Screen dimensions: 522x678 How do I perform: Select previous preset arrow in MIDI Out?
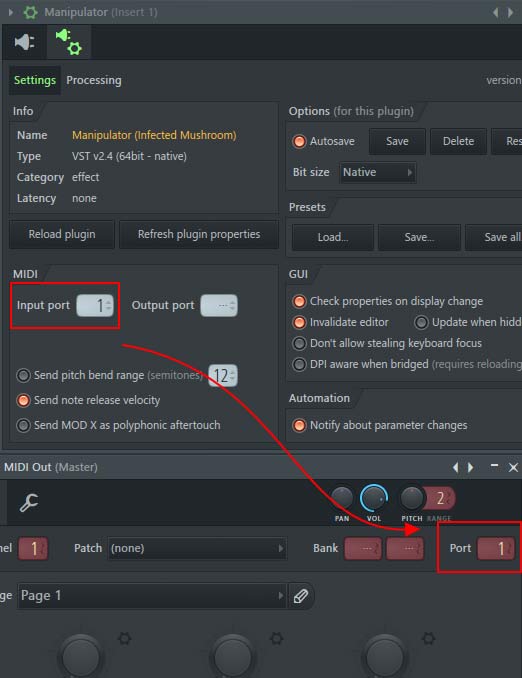(x=455, y=467)
